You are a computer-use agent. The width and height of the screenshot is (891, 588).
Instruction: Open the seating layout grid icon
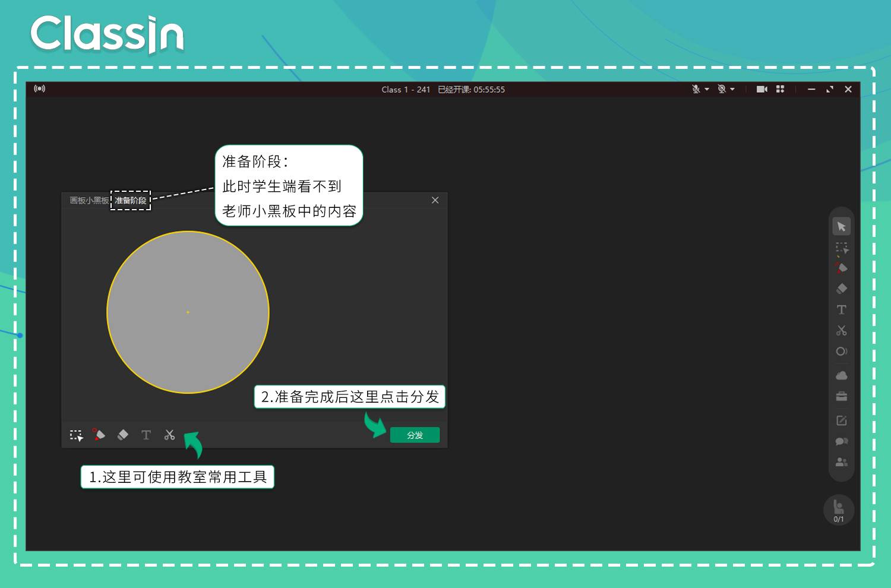pos(780,89)
